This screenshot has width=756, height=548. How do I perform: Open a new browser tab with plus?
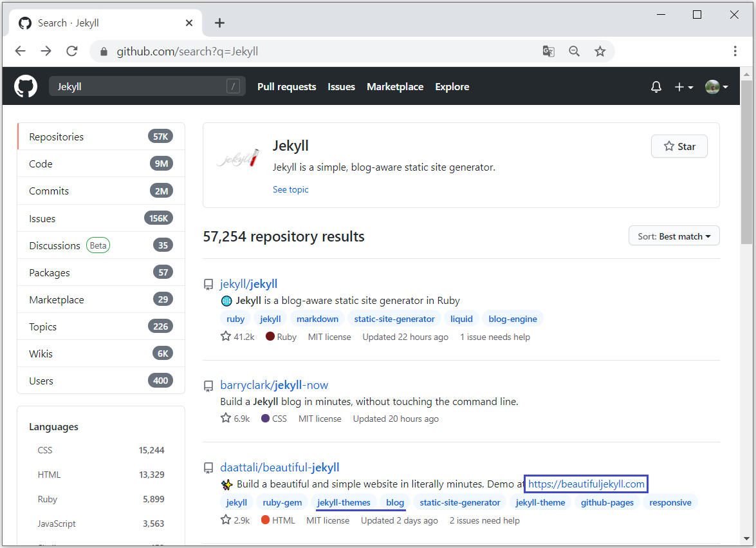tap(219, 23)
